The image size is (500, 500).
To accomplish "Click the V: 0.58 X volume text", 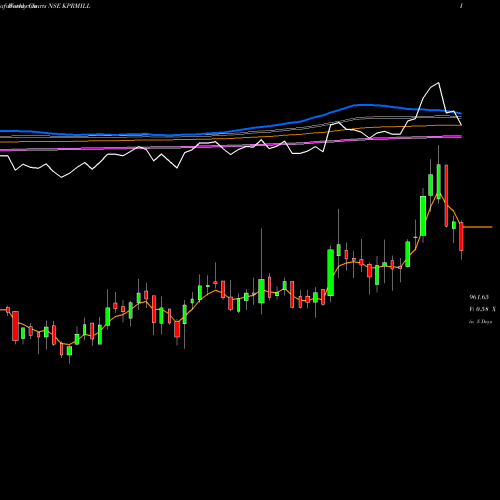I will (482, 309).
